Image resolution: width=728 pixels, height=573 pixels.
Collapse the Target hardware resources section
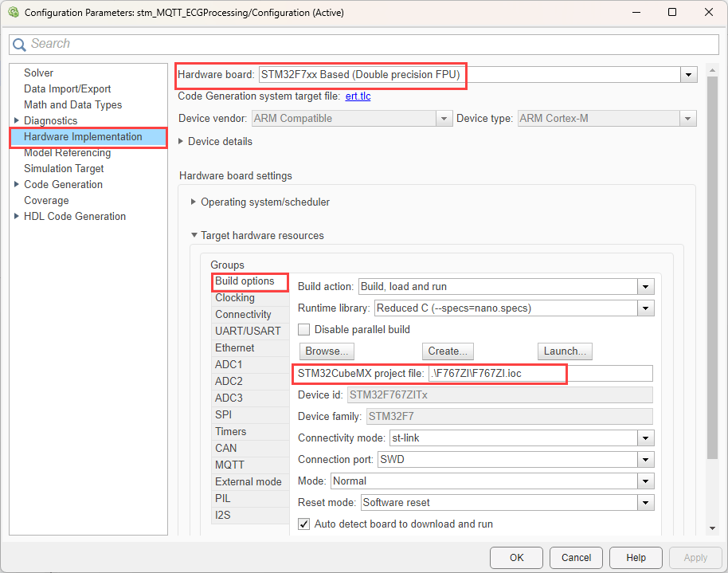coord(194,235)
